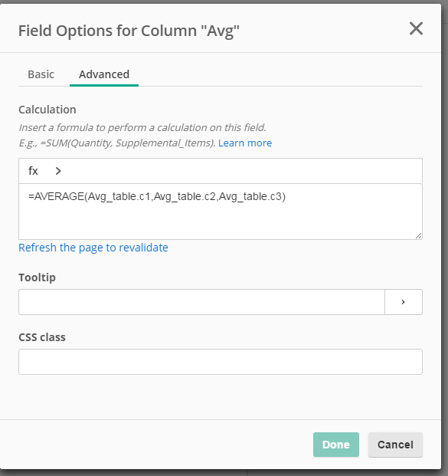Viewport: 448px width, 476px height.
Task: Click the fx formula icon
Action: tap(33, 171)
